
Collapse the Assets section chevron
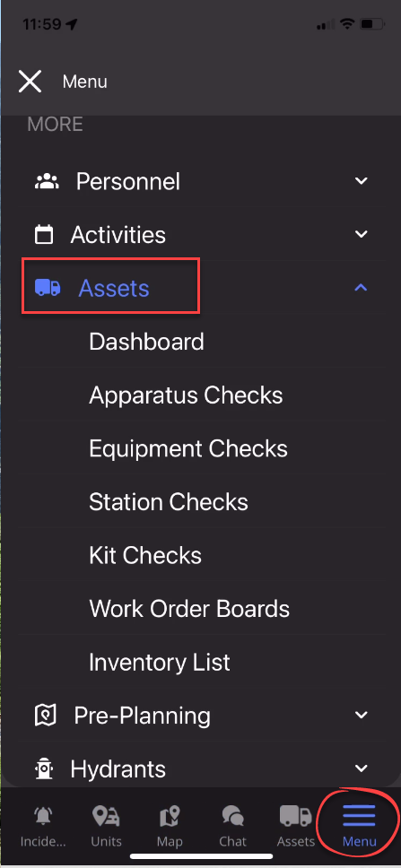362,287
